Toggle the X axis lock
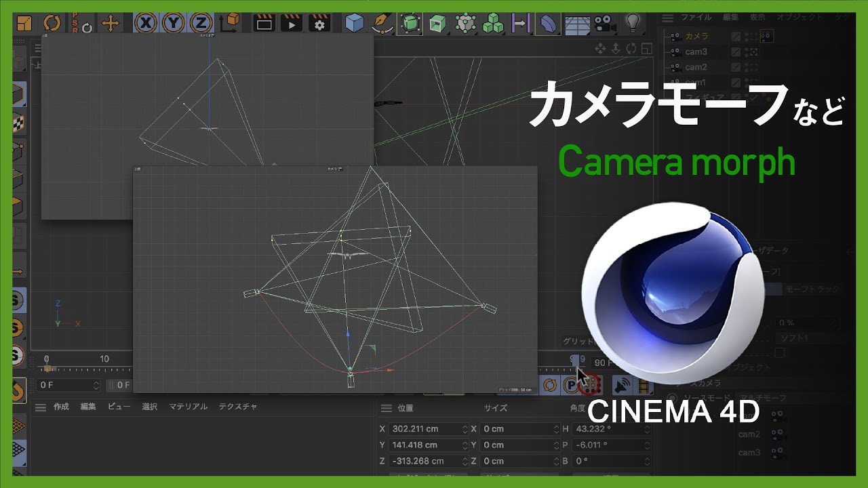Viewport: 868px width, 488px height. point(144,23)
